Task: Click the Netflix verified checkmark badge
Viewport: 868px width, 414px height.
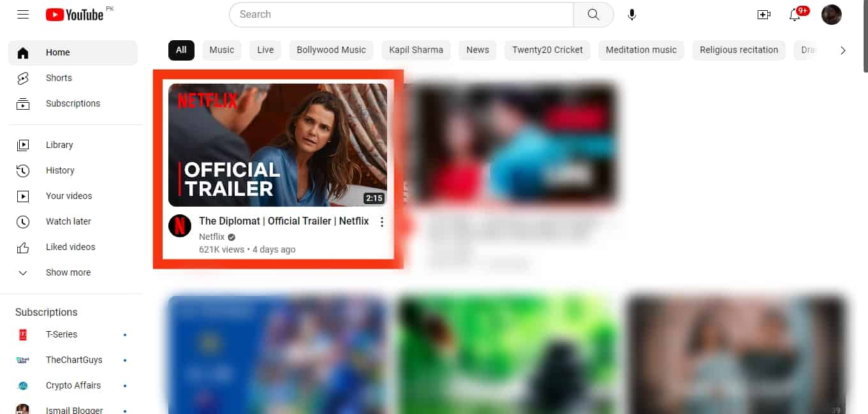Action: click(x=232, y=237)
